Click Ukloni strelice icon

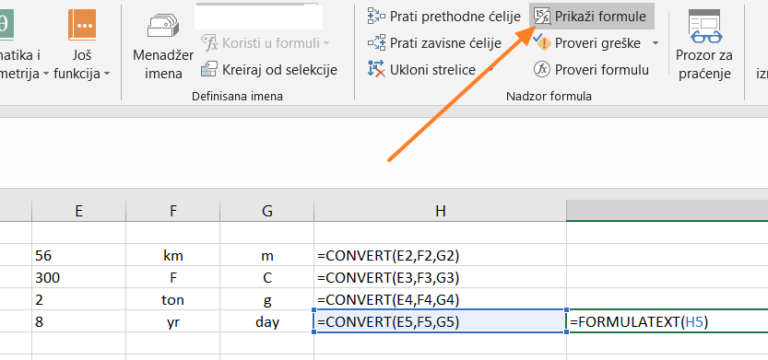pos(377,70)
